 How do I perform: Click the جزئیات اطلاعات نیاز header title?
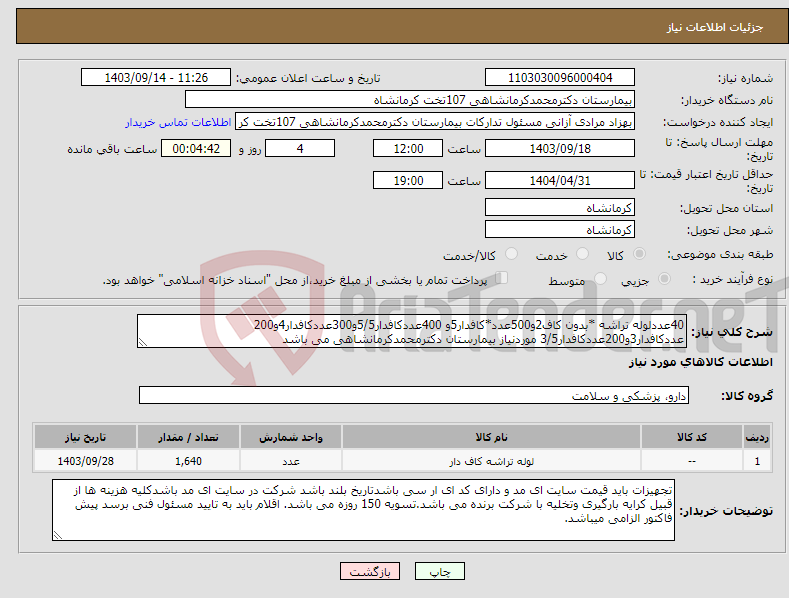click(x=715, y=27)
